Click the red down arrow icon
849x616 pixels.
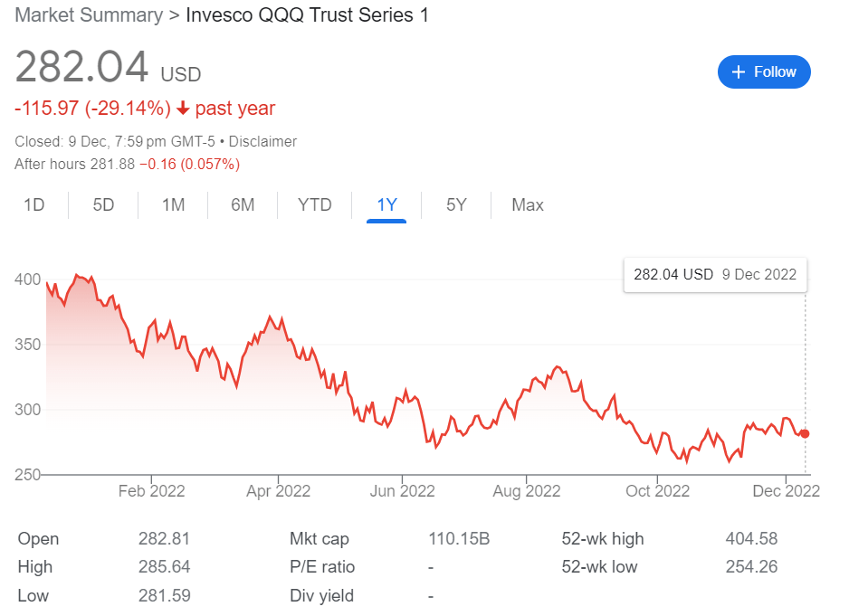tap(183, 109)
